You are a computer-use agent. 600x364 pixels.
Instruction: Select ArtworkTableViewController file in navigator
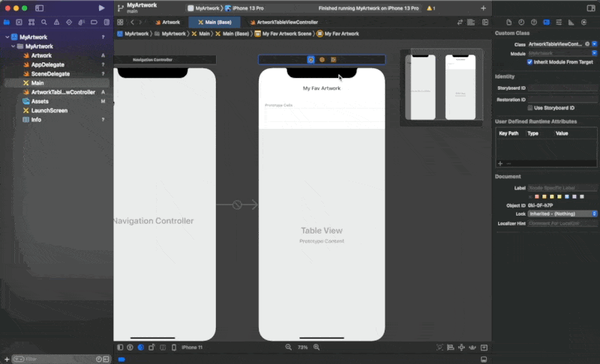tap(63, 92)
